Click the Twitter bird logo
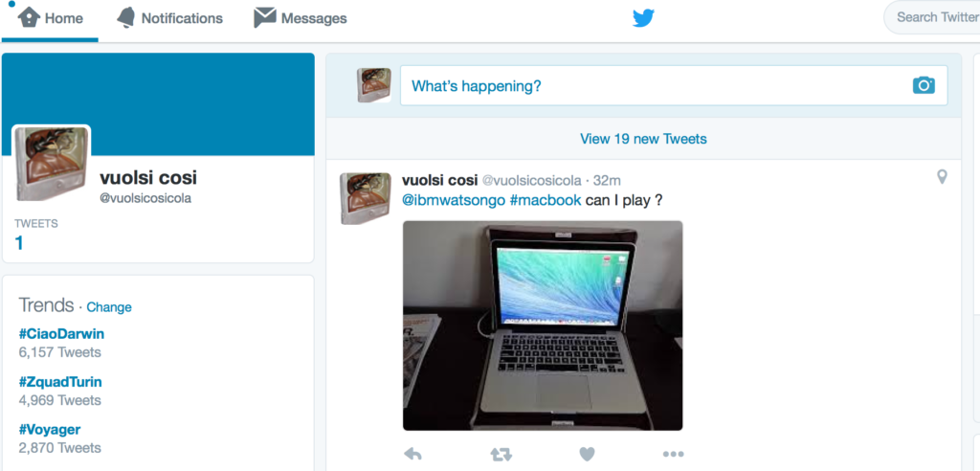The image size is (980, 471). (x=643, y=18)
